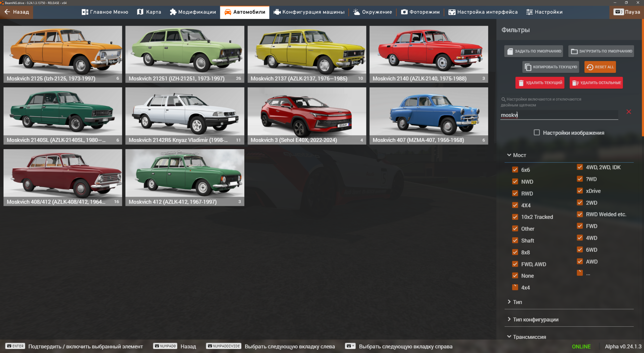644x353 pixels.
Task: Uncheck the AWD filter checkbox
Action: [x=580, y=261]
